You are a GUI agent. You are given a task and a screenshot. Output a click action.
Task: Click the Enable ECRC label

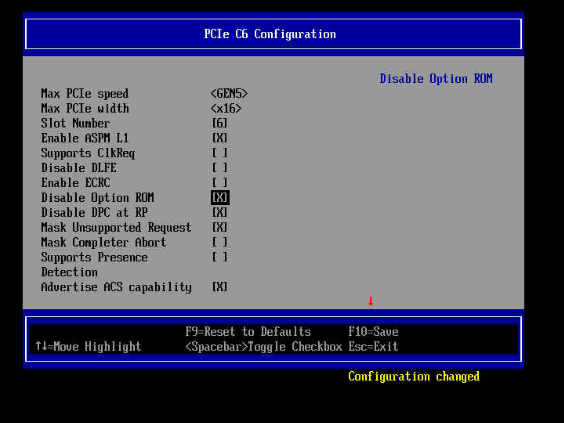click(76, 183)
